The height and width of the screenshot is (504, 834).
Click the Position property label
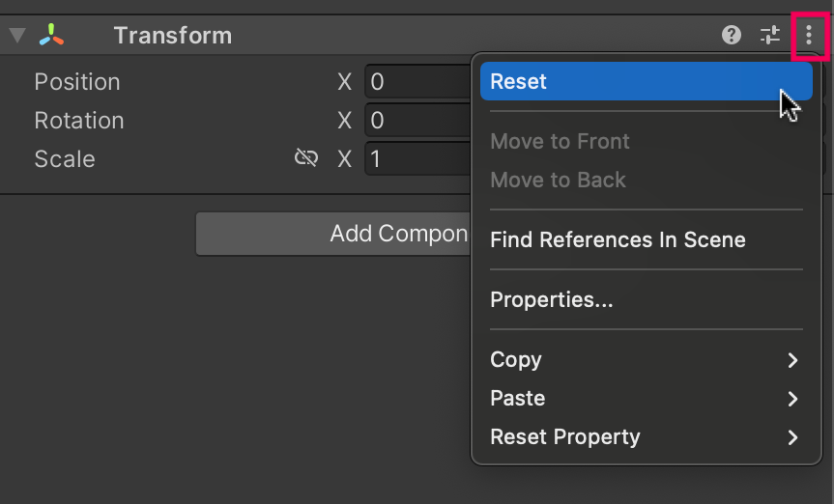click(x=77, y=82)
